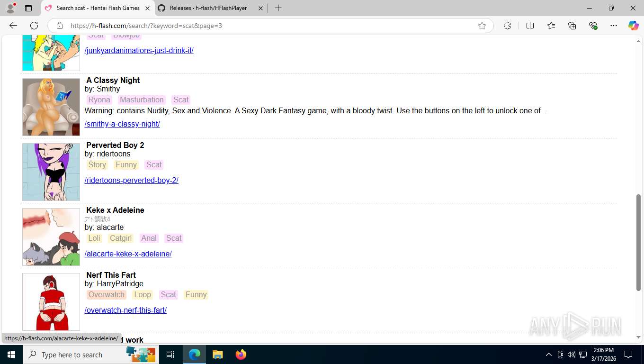
Task: Open the /junkyardanimations-just-drink-it/ link
Action: coord(139,50)
